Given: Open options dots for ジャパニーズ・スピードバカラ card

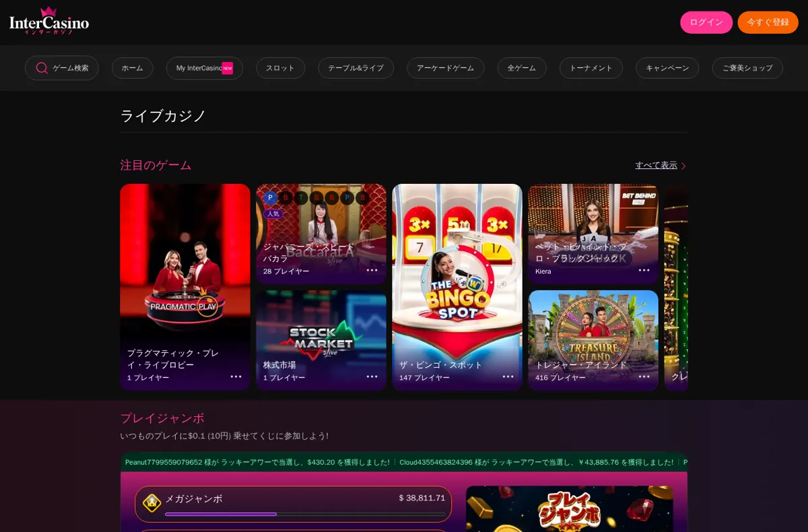Looking at the screenshot, I should 372,270.
